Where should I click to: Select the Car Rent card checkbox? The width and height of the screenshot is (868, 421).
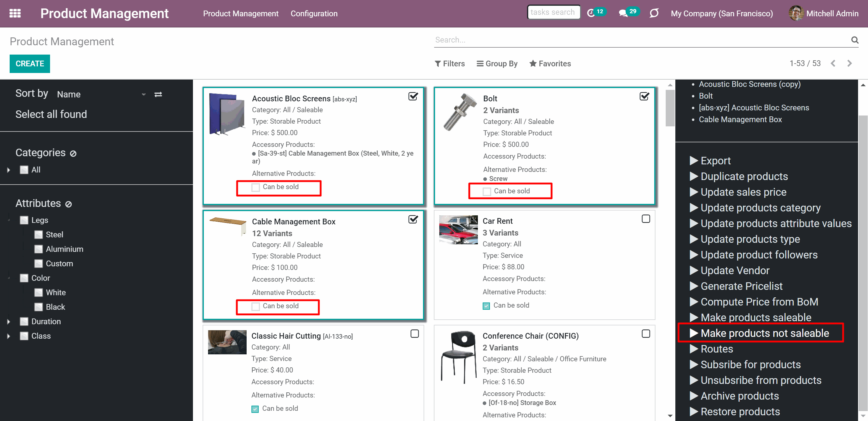click(x=645, y=219)
